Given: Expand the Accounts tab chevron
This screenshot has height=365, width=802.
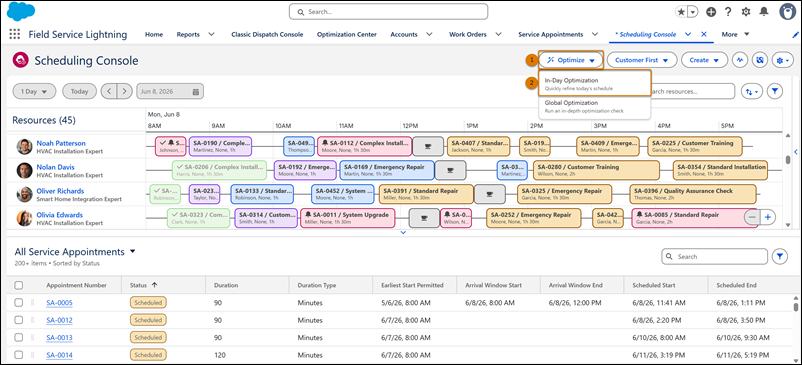Looking at the screenshot, I should pyautogui.click(x=429, y=35).
